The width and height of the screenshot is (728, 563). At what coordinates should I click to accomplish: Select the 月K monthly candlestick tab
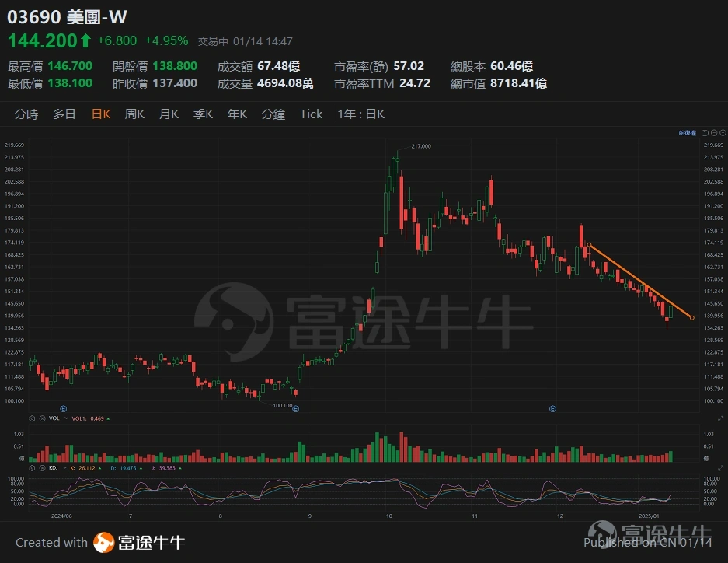(169, 114)
